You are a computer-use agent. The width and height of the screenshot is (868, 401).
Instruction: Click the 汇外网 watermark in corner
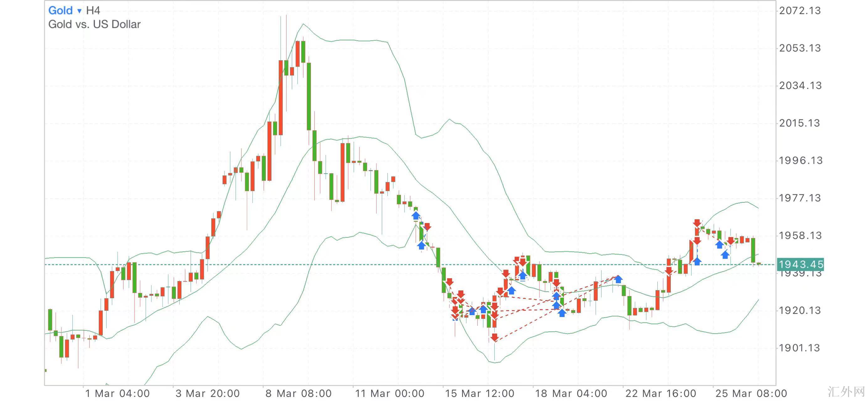point(846,392)
